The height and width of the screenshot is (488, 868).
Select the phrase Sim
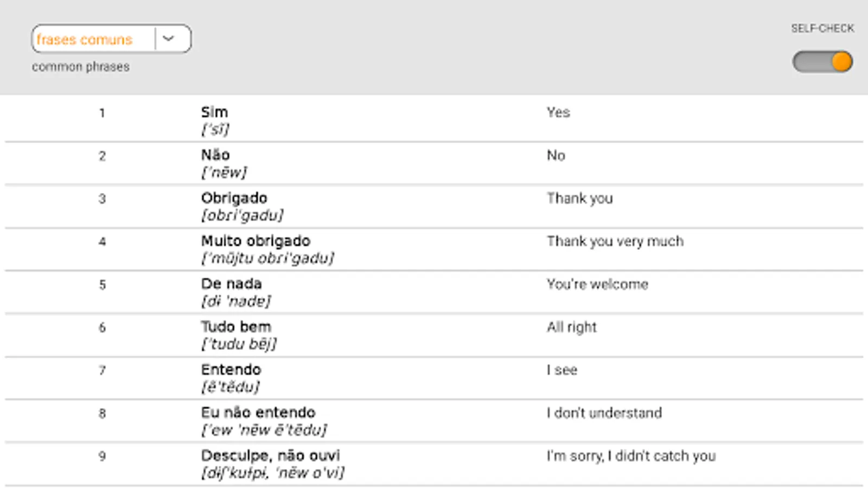[214, 112]
